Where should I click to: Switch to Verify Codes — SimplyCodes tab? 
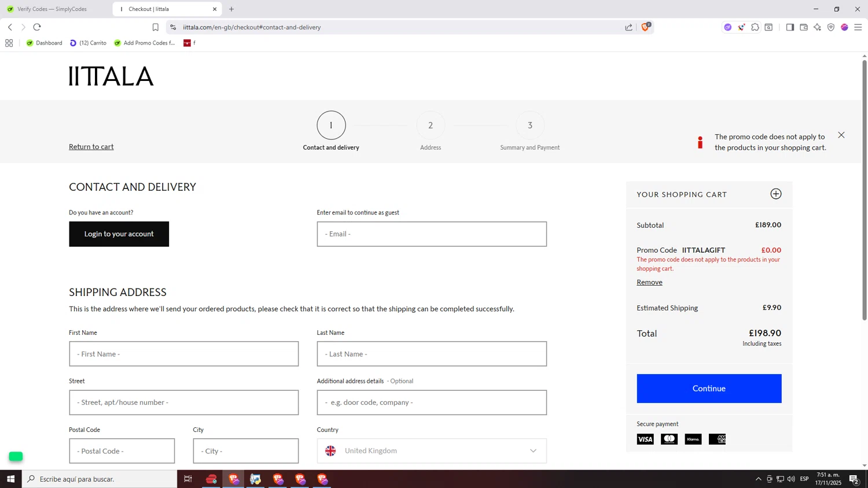pyautogui.click(x=52, y=9)
